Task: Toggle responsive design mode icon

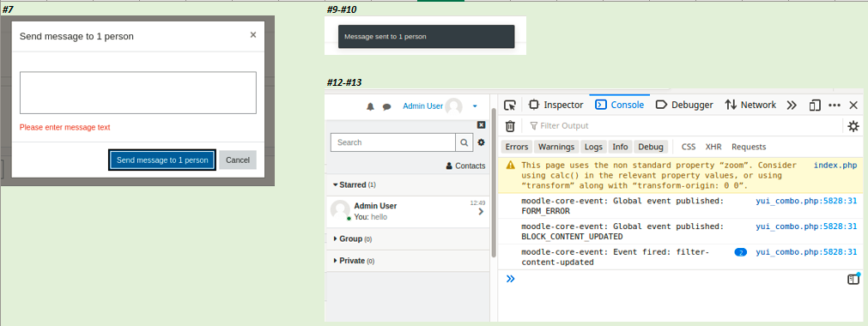Action: pos(814,106)
